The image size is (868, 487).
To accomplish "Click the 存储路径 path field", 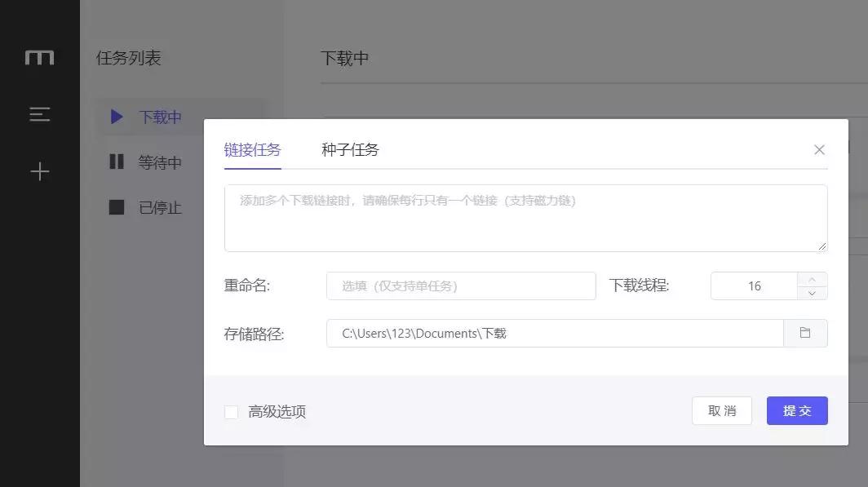I will coord(555,333).
